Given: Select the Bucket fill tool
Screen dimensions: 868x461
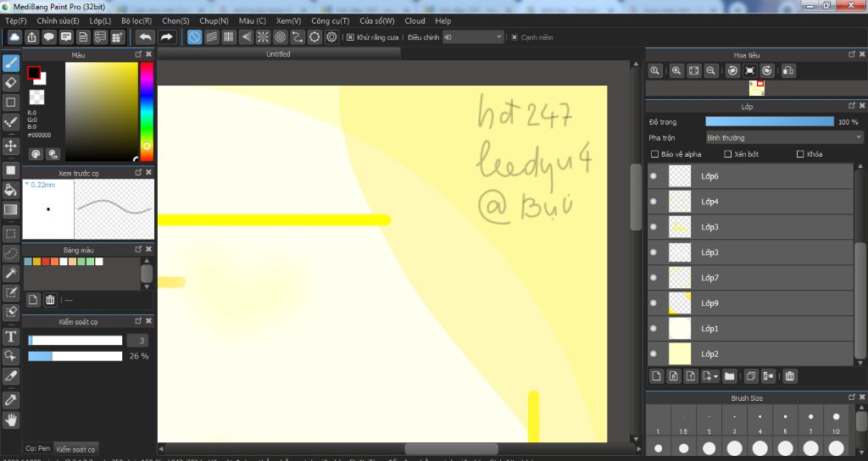Looking at the screenshot, I should [x=10, y=191].
